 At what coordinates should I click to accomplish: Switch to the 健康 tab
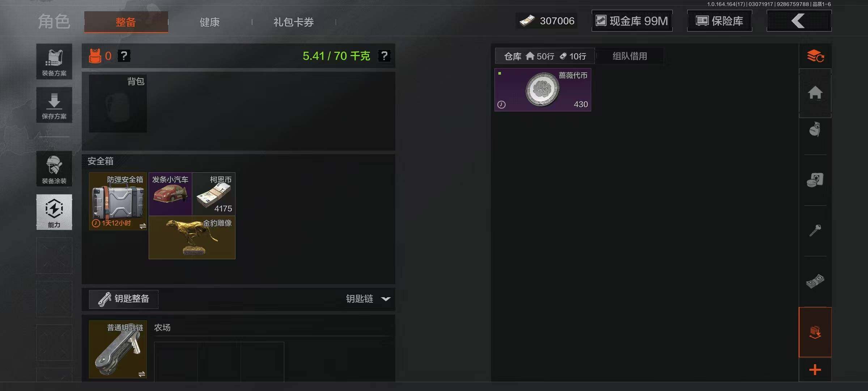coord(210,22)
